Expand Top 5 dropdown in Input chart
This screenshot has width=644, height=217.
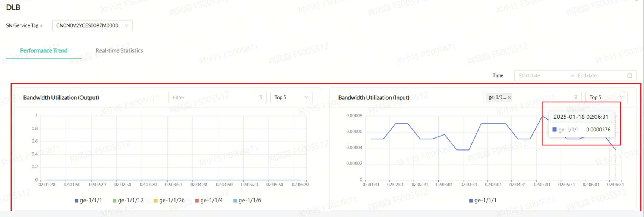[x=606, y=97]
